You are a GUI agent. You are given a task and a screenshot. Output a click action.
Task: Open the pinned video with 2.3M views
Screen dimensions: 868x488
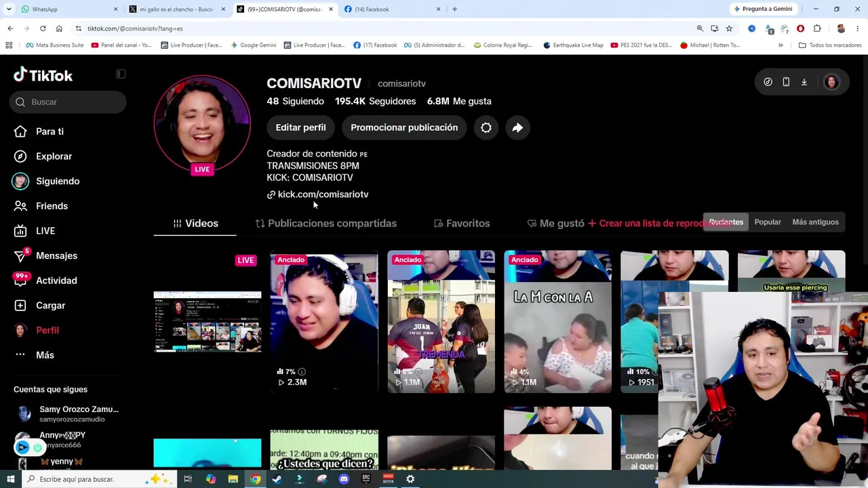324,322
